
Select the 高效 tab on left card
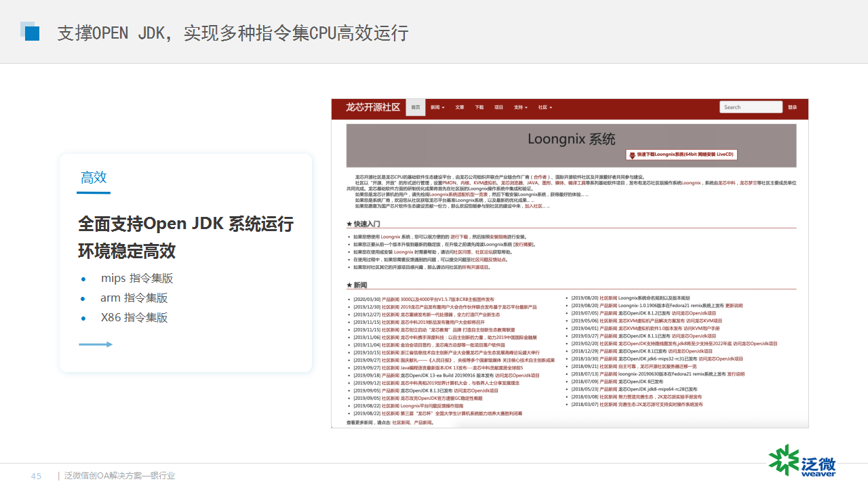click(x=94, y=178)
